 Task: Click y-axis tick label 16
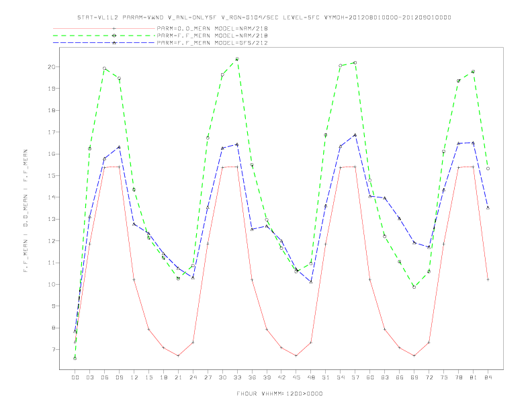tap(51, 154)
